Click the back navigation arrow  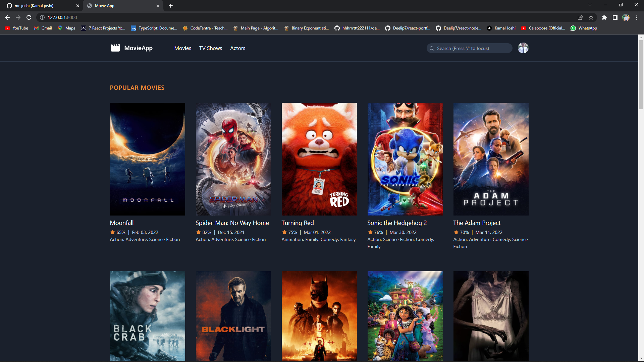tap(7, 17)
